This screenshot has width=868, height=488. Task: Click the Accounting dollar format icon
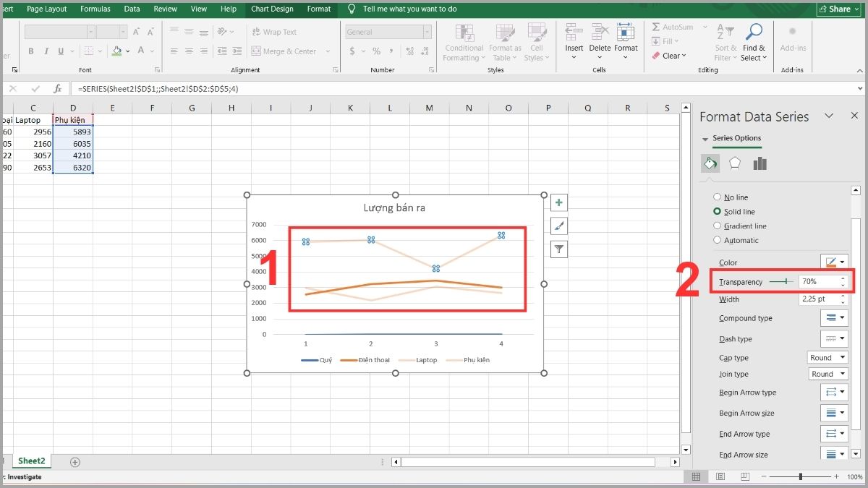click(x=352, y=51)
